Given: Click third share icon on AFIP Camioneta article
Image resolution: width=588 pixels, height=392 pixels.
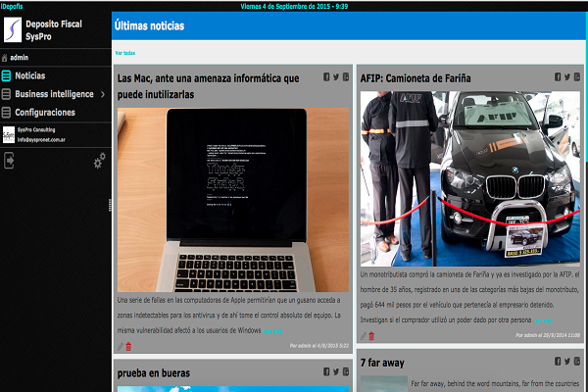Looking at the screenshot, I should tap(577, 76).
